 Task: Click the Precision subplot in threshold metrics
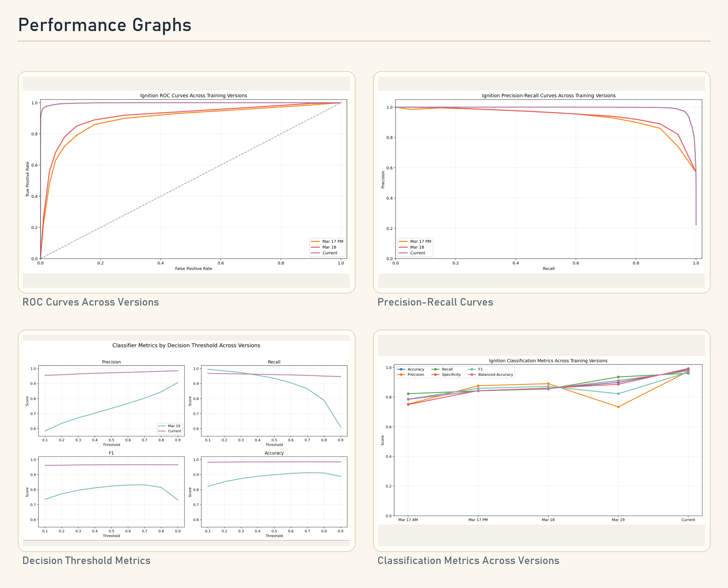(x=111, y=401)
